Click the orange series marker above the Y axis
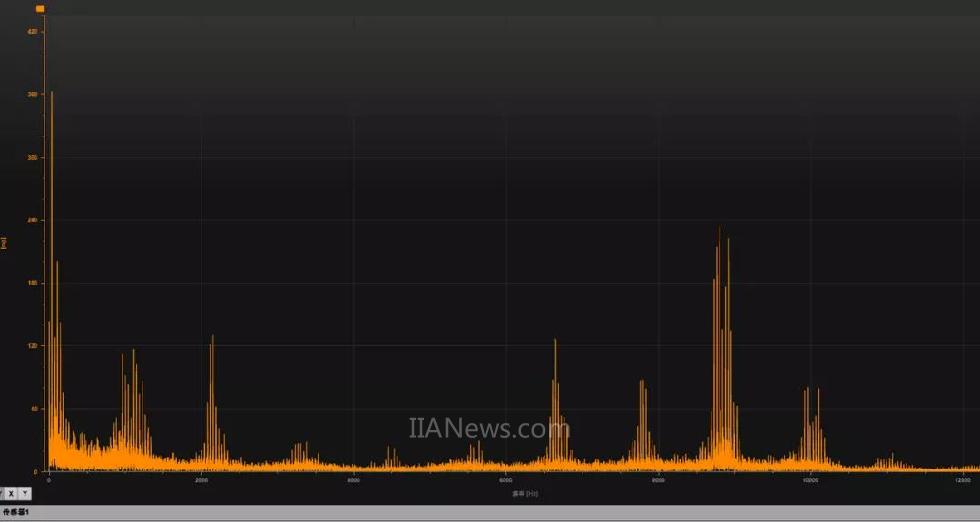The height and width of the screenshot is (522, 980). (40, 8)
